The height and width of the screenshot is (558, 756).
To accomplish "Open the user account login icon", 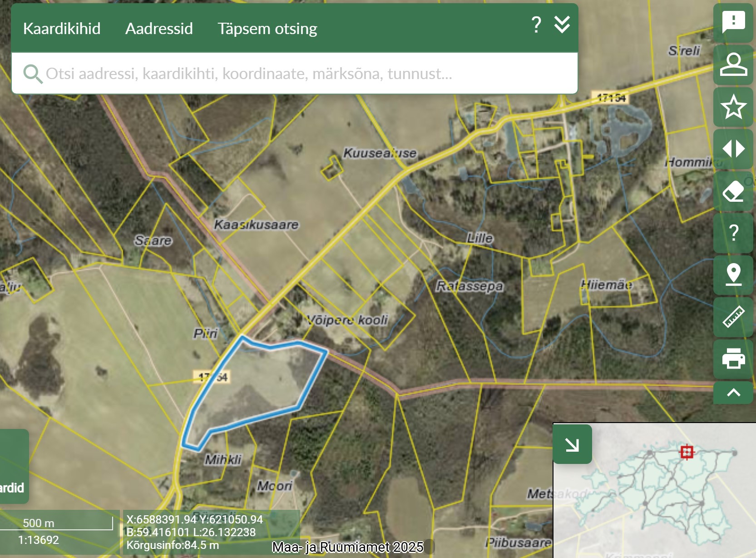I will pos(733,65).
